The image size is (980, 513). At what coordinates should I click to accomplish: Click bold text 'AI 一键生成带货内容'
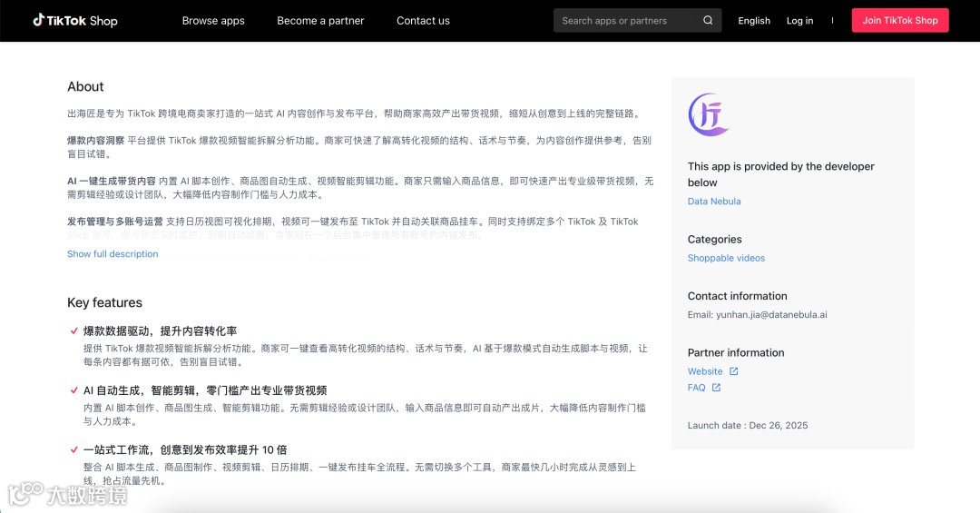click(x=112, y=182)
